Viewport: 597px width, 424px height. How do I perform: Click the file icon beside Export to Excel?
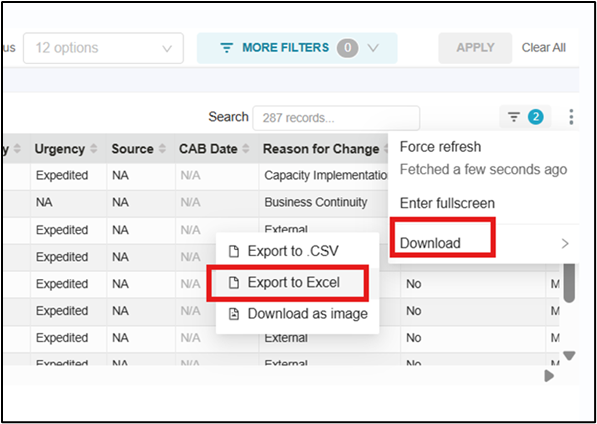(x=234, y=283)
